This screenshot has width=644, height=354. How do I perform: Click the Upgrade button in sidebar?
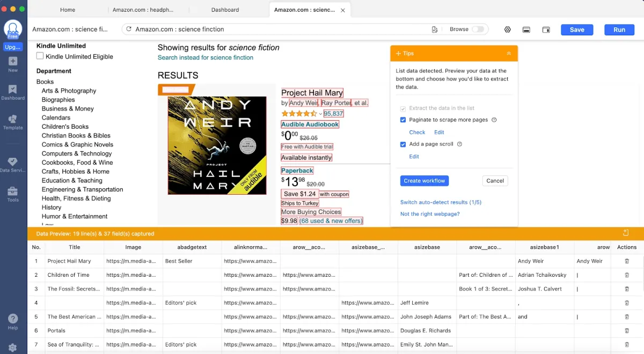(x=13, y=47)
